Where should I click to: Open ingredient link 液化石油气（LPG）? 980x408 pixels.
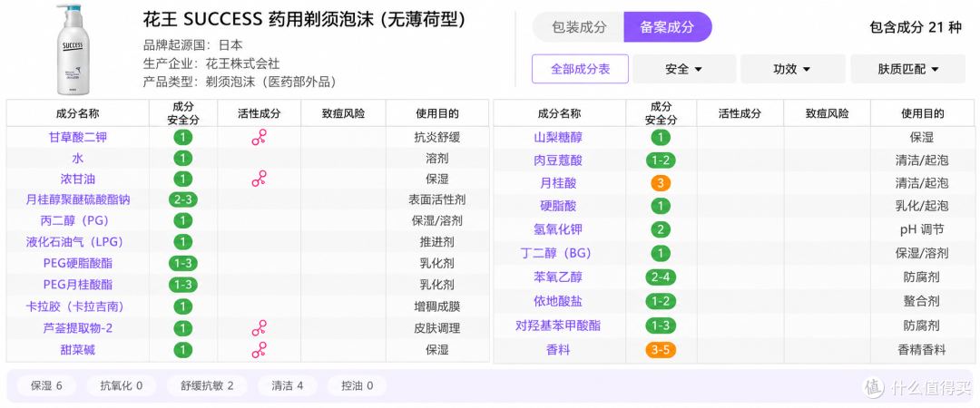point(74,242)
